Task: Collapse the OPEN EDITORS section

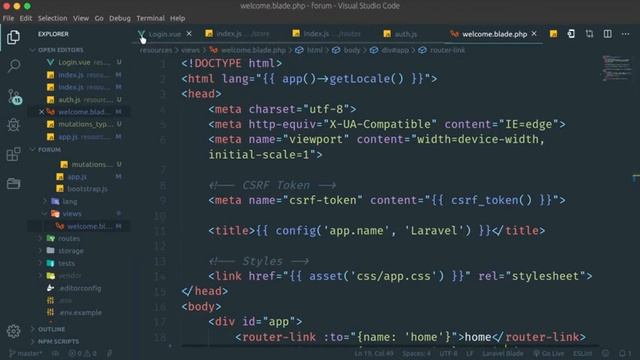Action: point(60,50)
